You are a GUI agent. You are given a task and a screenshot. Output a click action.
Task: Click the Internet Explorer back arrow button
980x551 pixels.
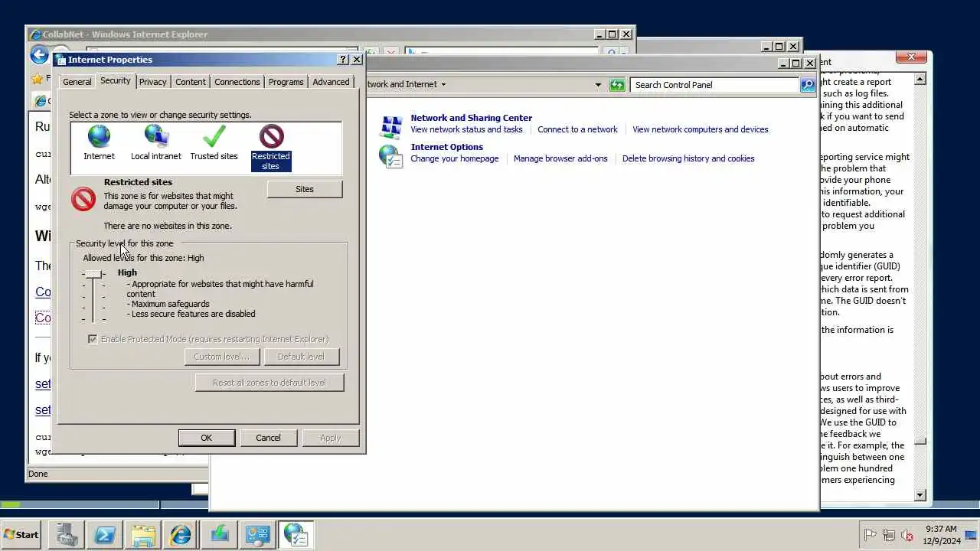39,54
